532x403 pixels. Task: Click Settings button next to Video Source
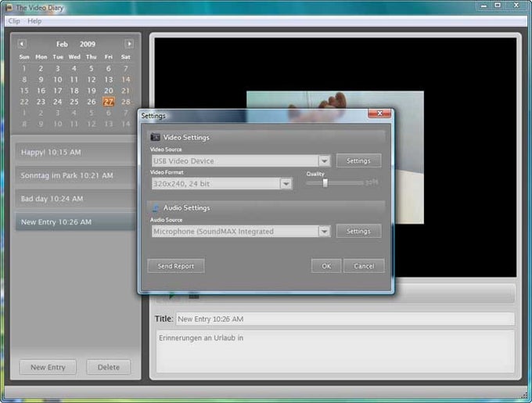pyautogui.click(x=358, y=160)
